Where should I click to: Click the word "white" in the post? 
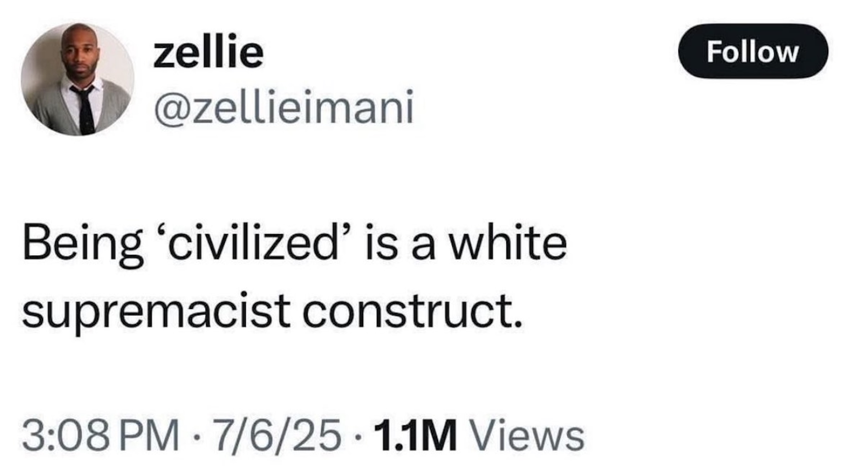pyautogui.click(x=507, y=244)
